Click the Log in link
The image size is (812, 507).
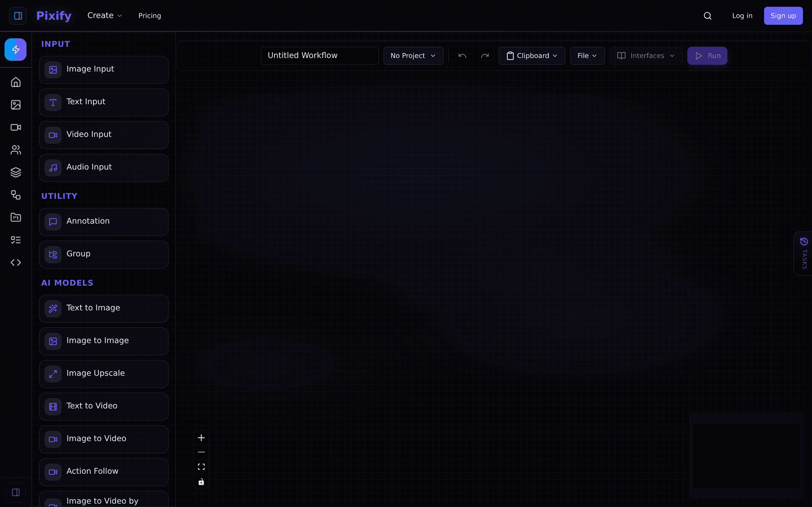742,16
